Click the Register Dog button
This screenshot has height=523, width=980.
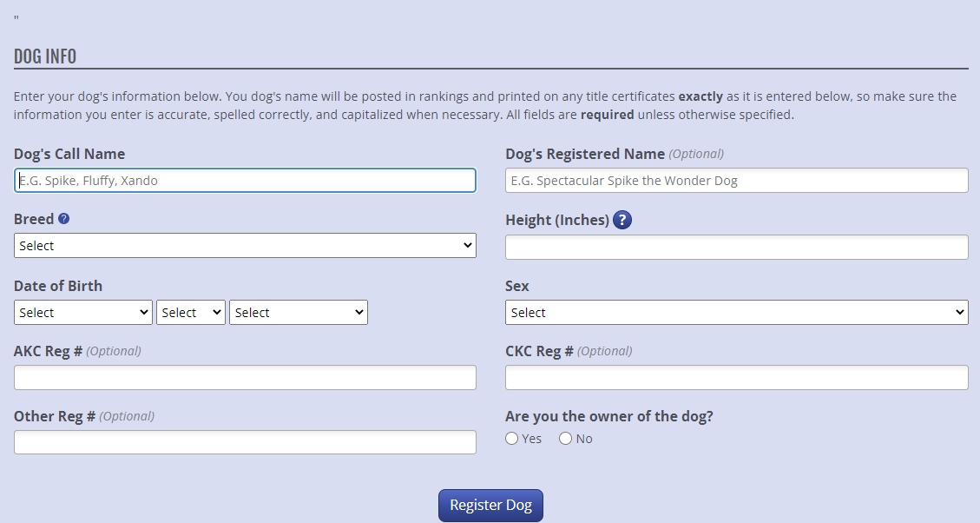[x=490, y=506]
